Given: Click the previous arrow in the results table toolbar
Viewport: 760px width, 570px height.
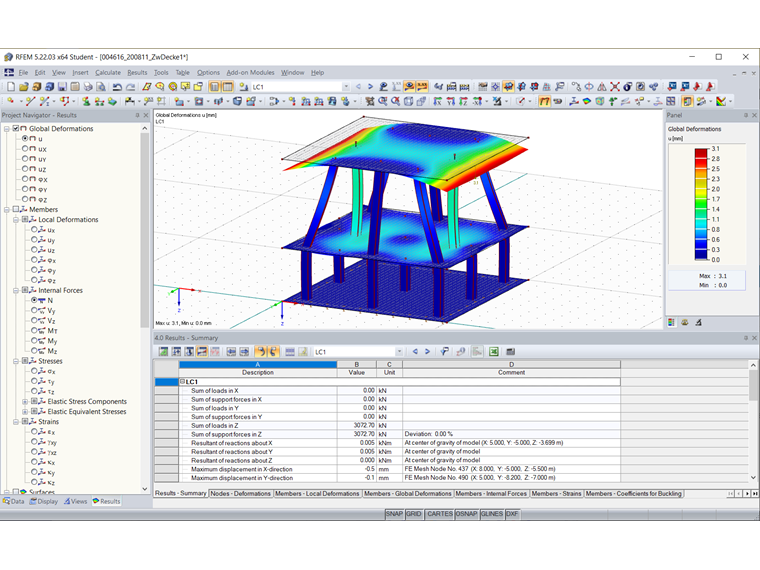Looking at the screenshot, I should pyautogui.click(x=415, y=352).
